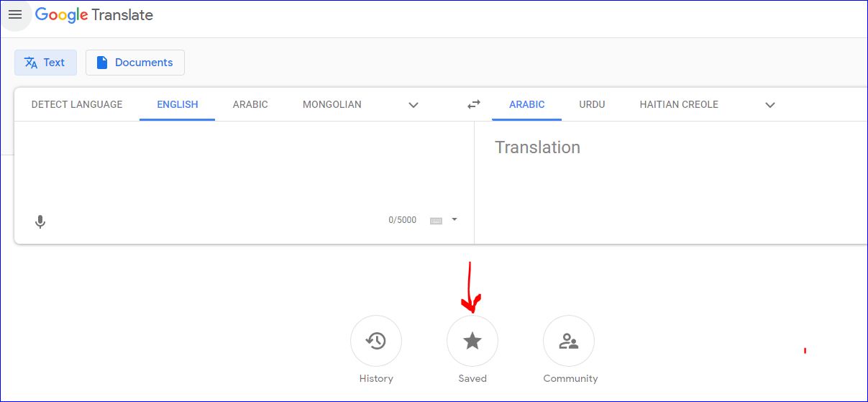Start voice input with microphone icon
The image size is (868, 402).
tap(40, 221)
